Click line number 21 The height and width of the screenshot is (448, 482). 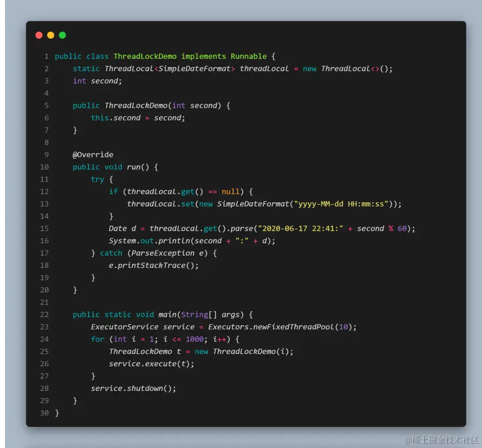tap(44, 302)
